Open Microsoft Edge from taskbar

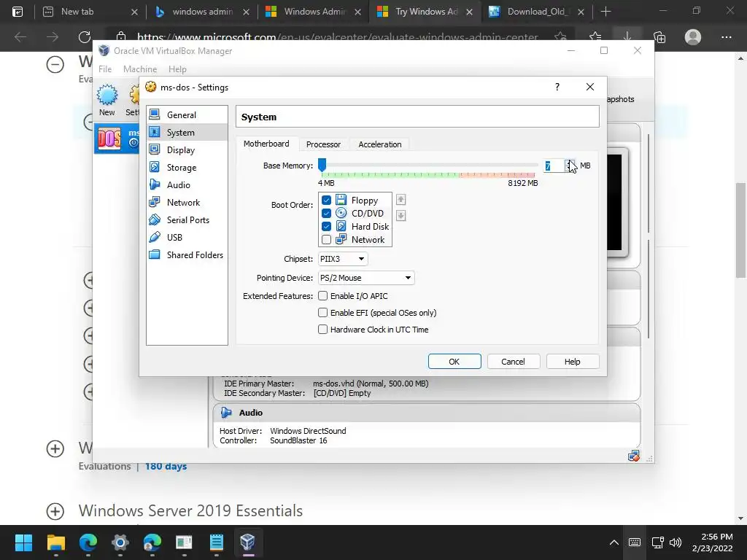pyautogui.click(x=88, y=542)
